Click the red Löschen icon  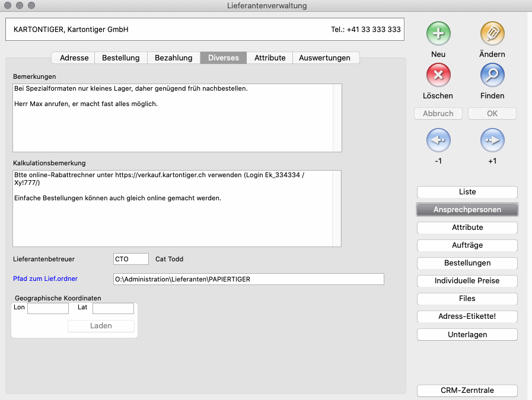438,75
